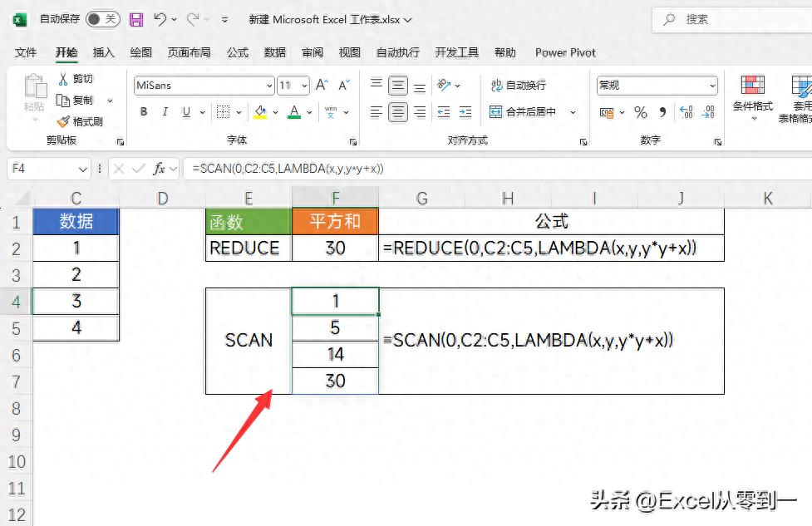
Task: Click the 粘贴 paste icon
Action: tap(35, 86)
